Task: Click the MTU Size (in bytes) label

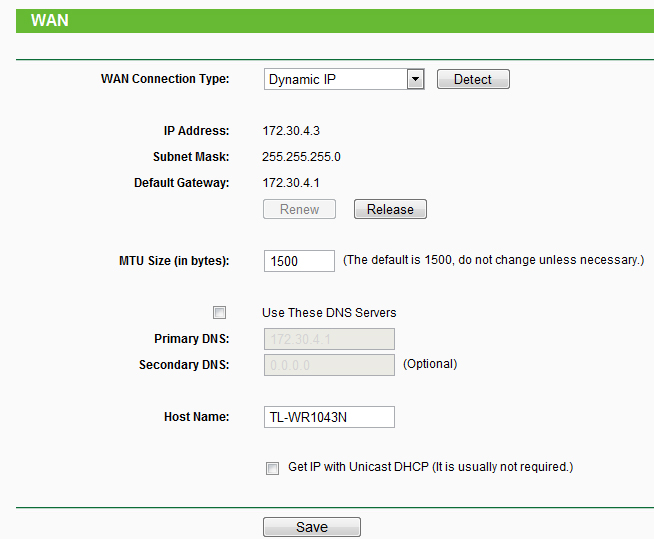Action: point(174,261)
